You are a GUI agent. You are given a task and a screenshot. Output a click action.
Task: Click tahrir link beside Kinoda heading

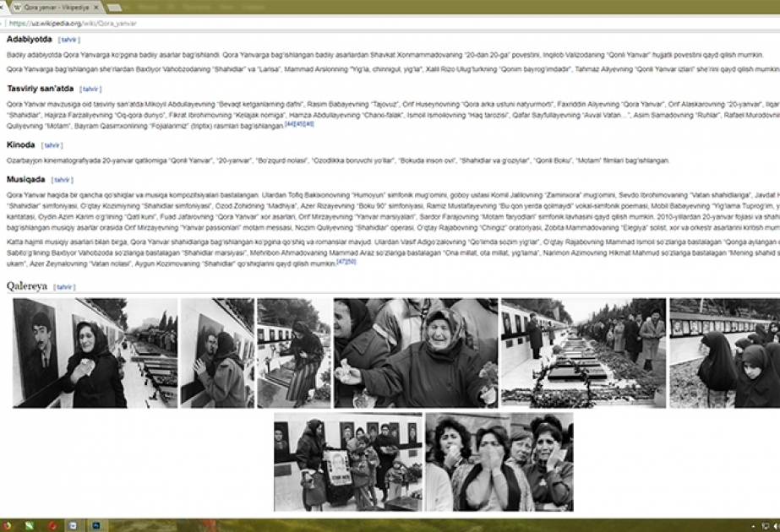(52, 146)
